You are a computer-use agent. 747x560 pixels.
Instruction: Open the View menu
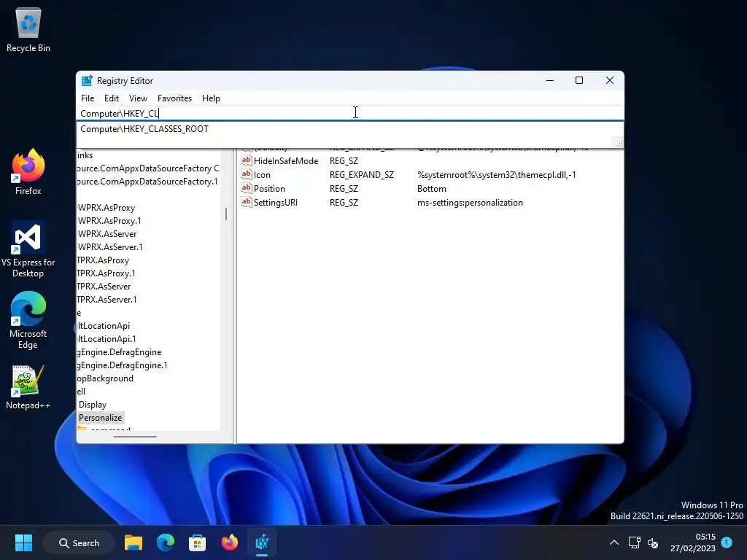tap(138, 98)
